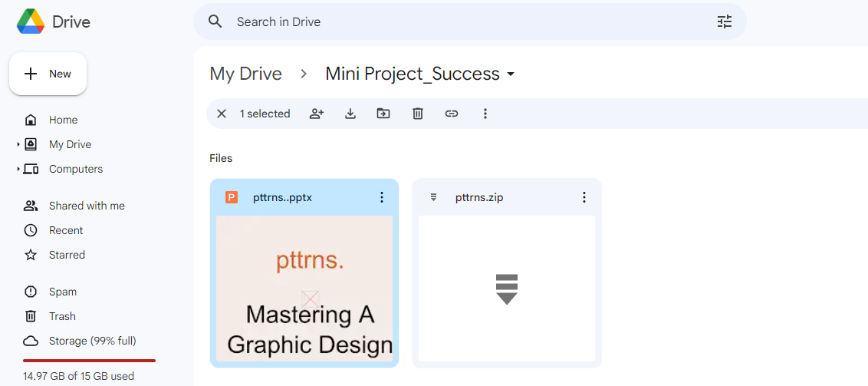Image resolution: width=868 pixels, height=386 pixels.
Task: Open Storage (99% full) page
Action: [92, 341]
